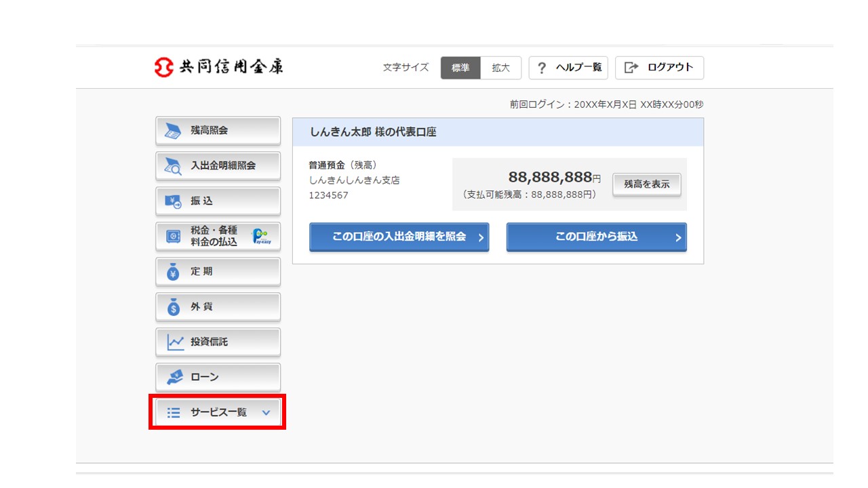The width and height of the screenshot is (868, 488).
Task: Click the safe icon for 税金・各種料金の払込
Action: (x=174, y=237)
